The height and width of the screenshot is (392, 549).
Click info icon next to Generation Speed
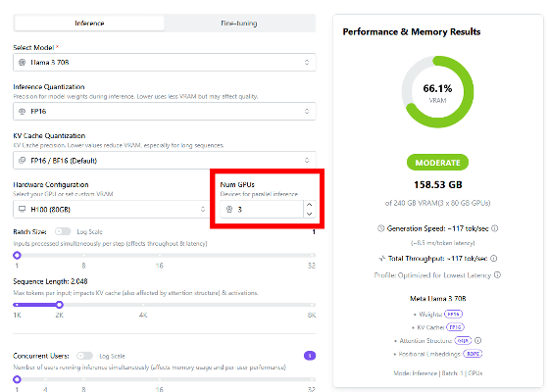pyautogui.click(x=494, y=228)
